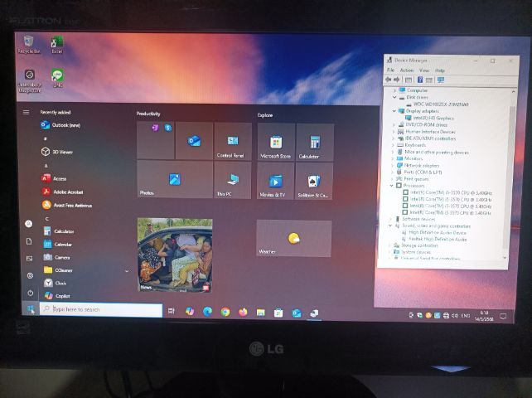532x398 pixels.
Task: Launch Adobe Acrobat from the app list
Action: tap(70, 192)
